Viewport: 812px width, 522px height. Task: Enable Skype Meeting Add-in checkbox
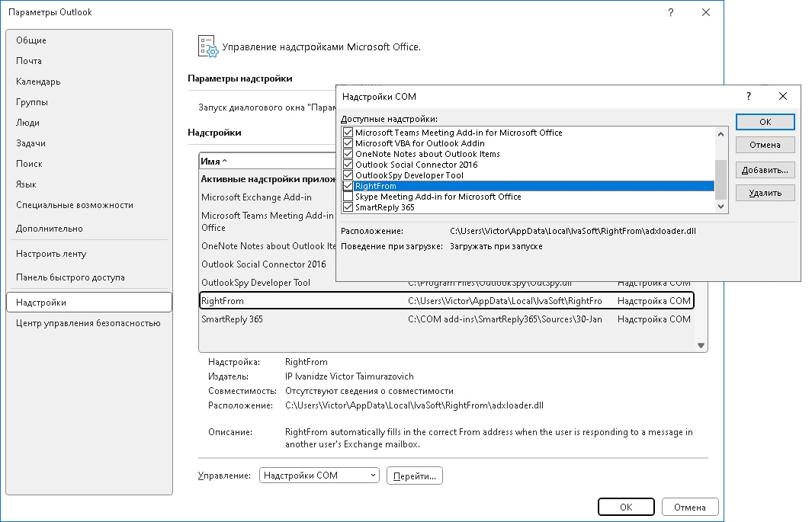(348, 197)
